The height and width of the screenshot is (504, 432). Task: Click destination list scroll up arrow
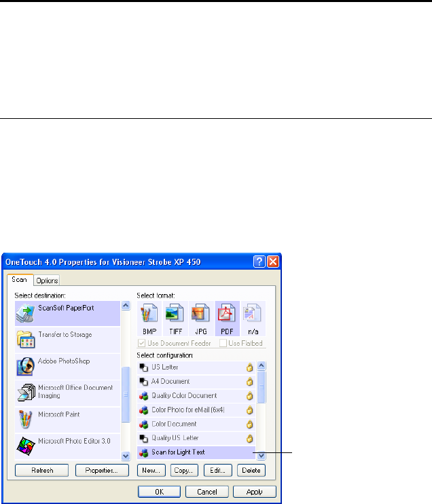(126, 306)
